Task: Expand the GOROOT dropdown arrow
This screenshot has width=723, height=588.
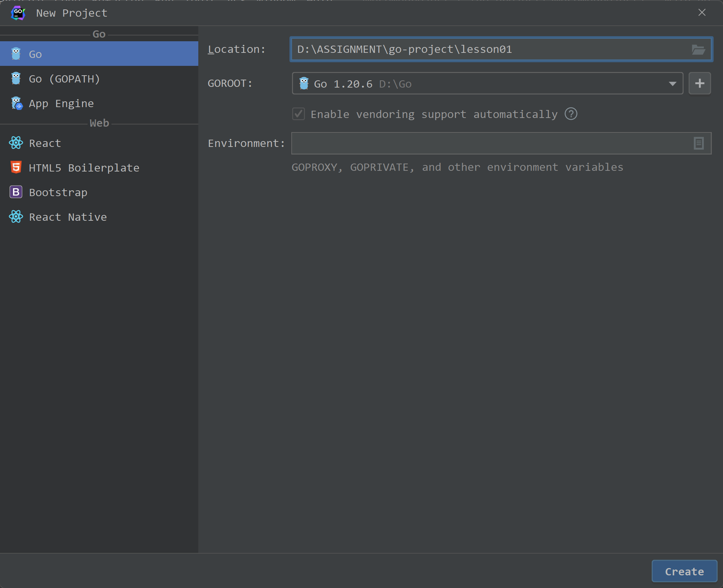Action: pos(672,84)
